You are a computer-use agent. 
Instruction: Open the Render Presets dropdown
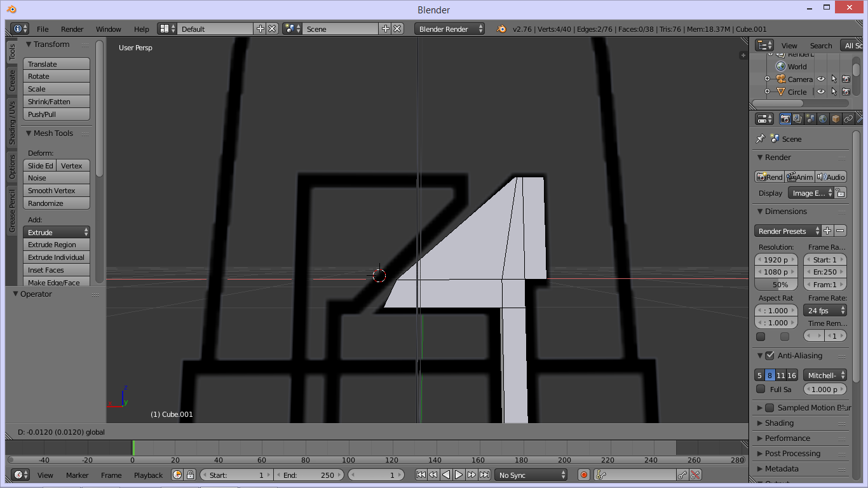point(787,231)
